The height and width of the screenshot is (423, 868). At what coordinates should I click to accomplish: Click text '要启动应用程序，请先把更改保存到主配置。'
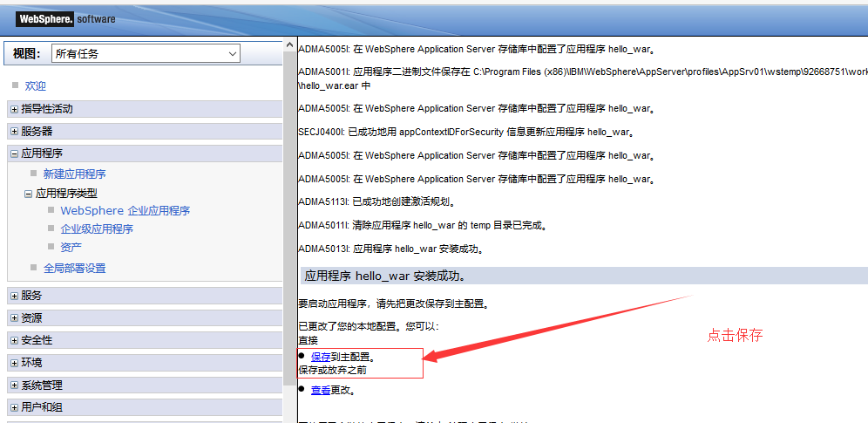[393, 304]
